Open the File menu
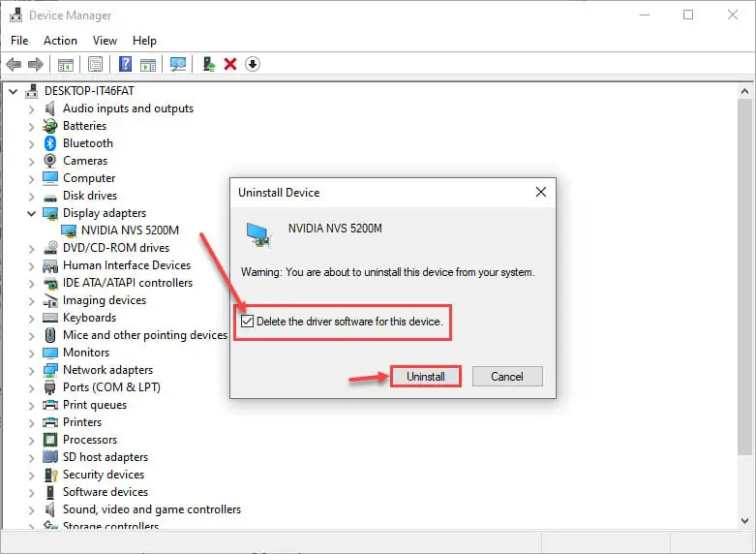This screenshot has height=554, width=756. pos(19,41)
